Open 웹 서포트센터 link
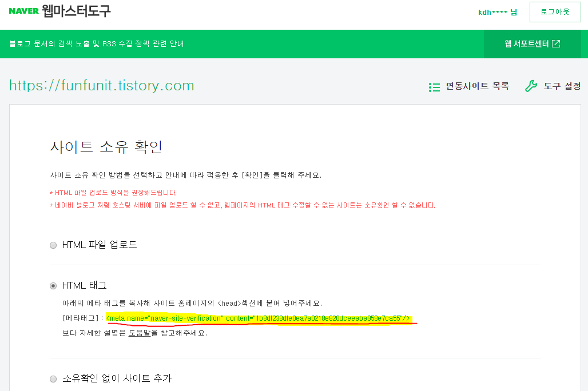The width and height of the screenshot is (588, 391). (532, 44)
